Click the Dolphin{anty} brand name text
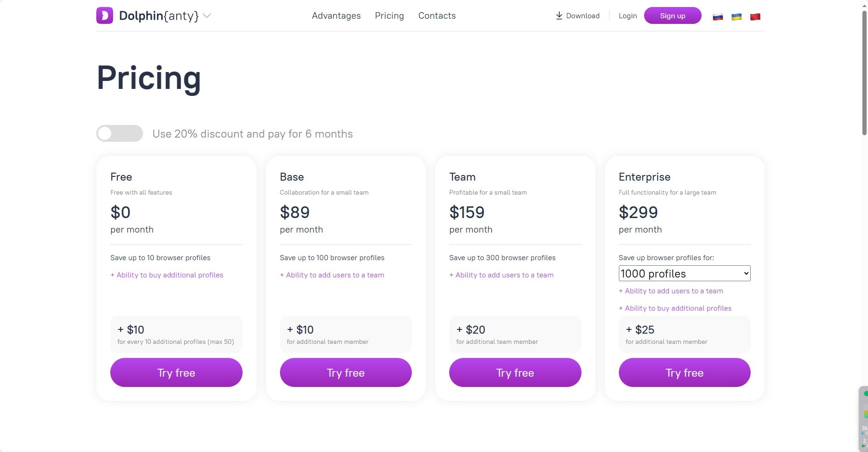This screenshot has height=452, width=868. click(158, 15)
